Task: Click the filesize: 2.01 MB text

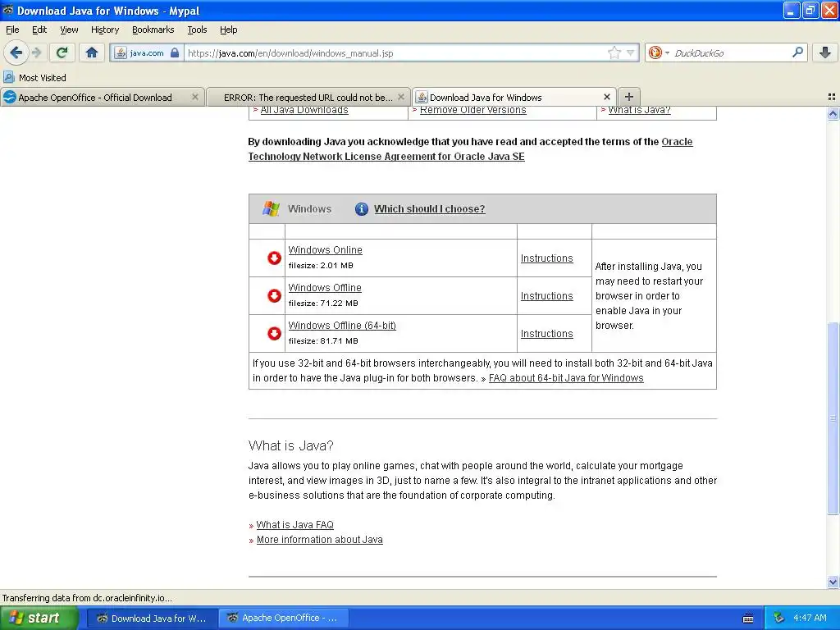Action: tap(321, 266)
